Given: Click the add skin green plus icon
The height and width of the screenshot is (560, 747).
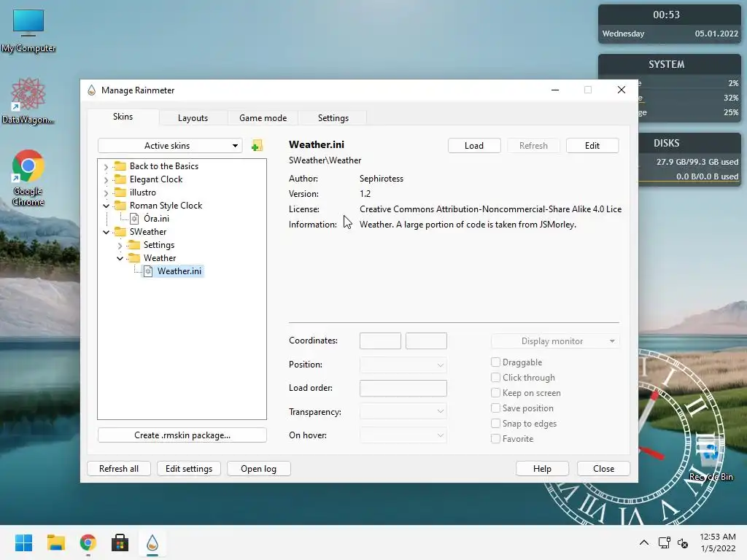Looking at the screenshot, I should pos(257,146).
